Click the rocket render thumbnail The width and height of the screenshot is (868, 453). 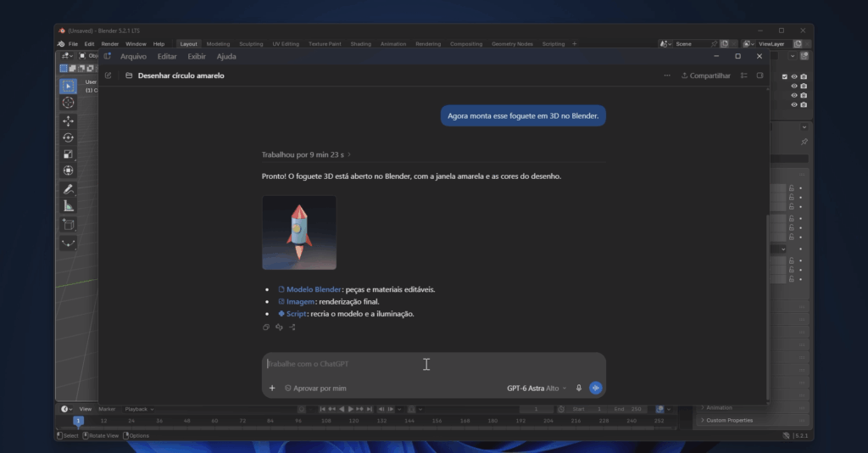click(299, 232)
